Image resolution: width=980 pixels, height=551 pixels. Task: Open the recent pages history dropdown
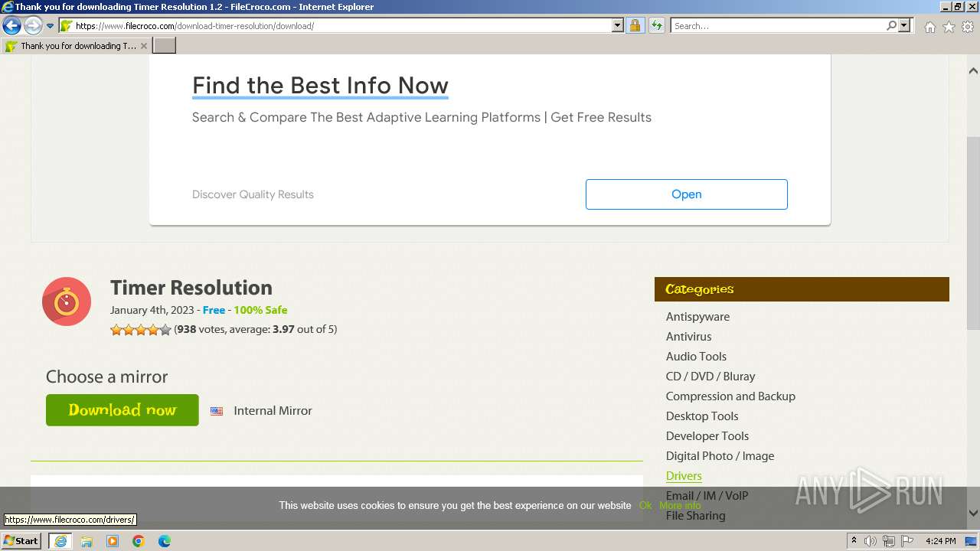coord(50,26)
